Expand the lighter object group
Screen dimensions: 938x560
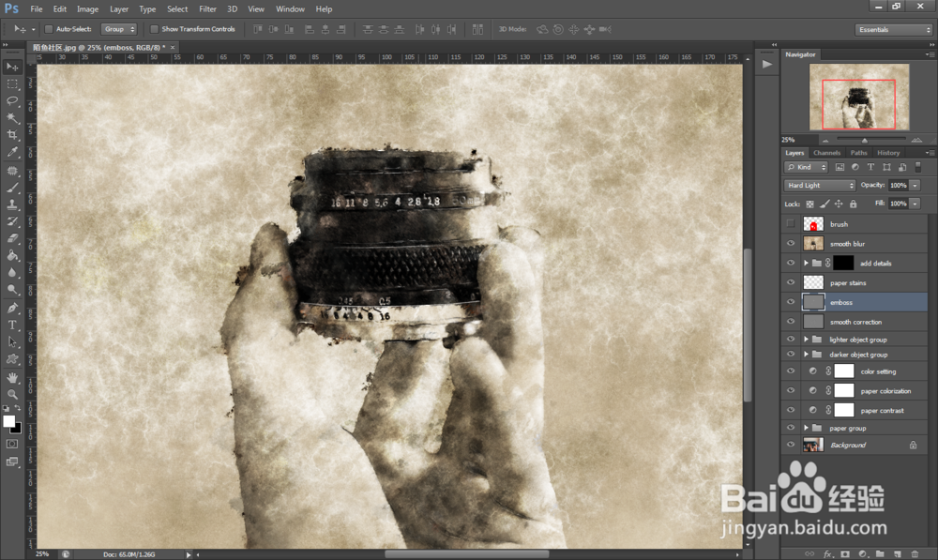[806, 340]
